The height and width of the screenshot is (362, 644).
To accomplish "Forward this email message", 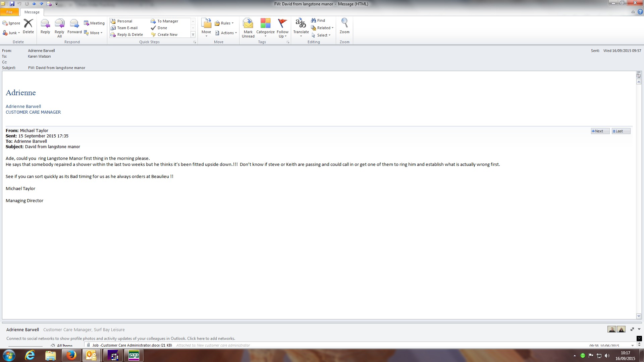I will point(74,26).
